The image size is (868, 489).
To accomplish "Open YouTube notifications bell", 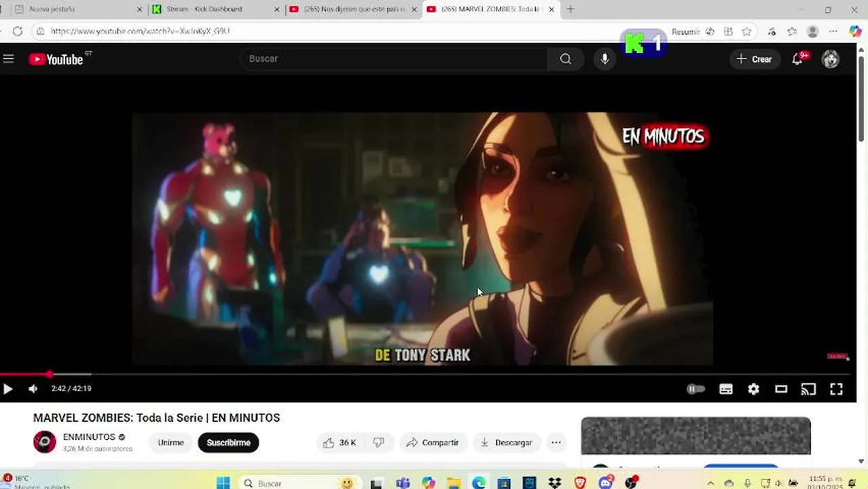I will pyautogui.click(x=797, y=59).
